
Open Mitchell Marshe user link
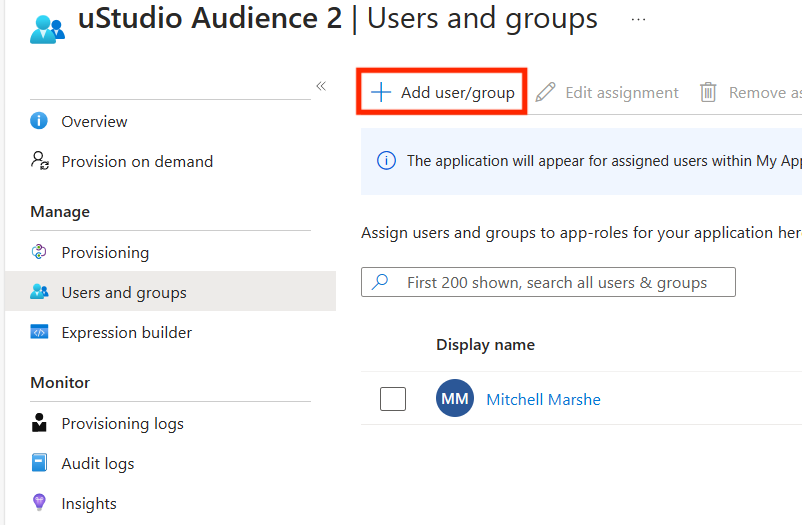(543, 399)
